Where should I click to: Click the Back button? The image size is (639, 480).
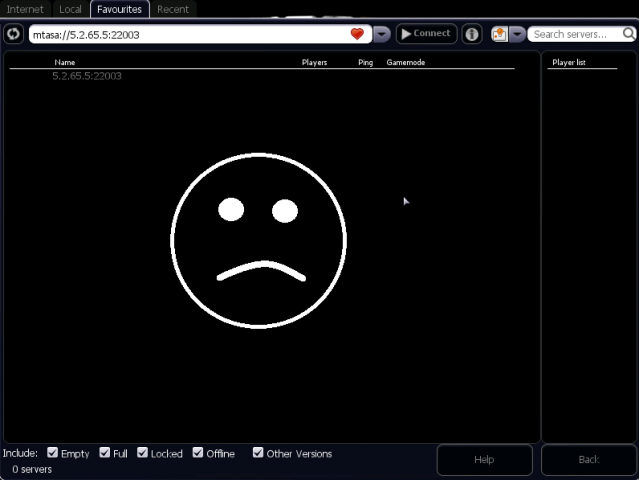(x=589, y=460)
